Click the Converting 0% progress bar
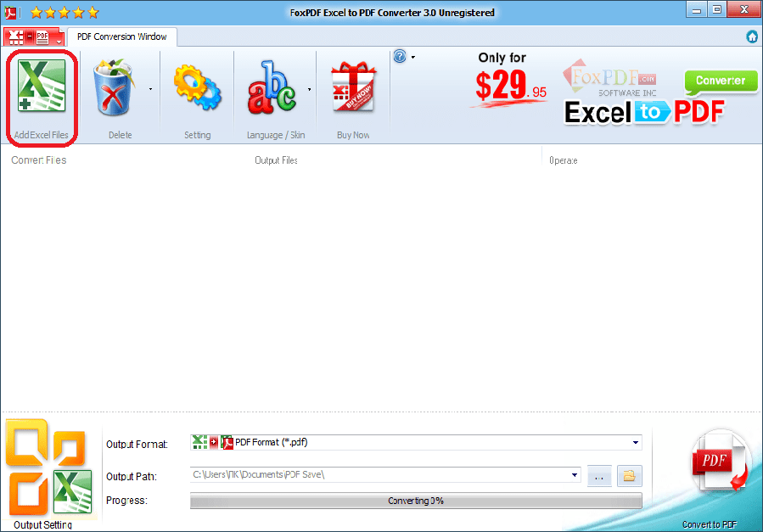The width and height of the screenshot is (763, 532). (x=416, y=501)
